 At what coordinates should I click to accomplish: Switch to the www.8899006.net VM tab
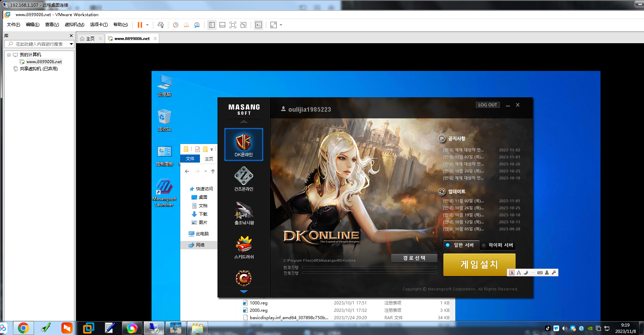(x=132, y=39)
